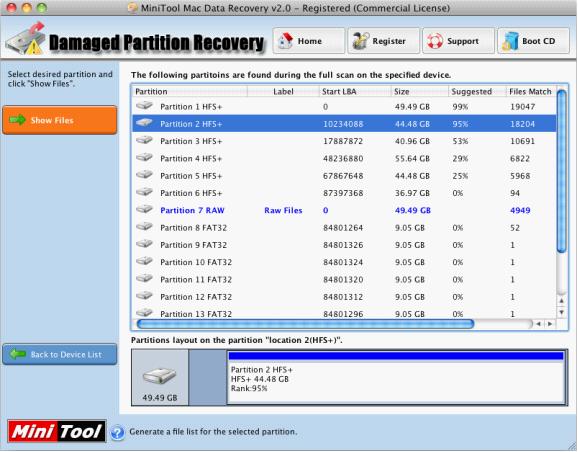This screenshot has width=578, height=452.
Task: Click the Home house icon
Action: pos(285,41)
